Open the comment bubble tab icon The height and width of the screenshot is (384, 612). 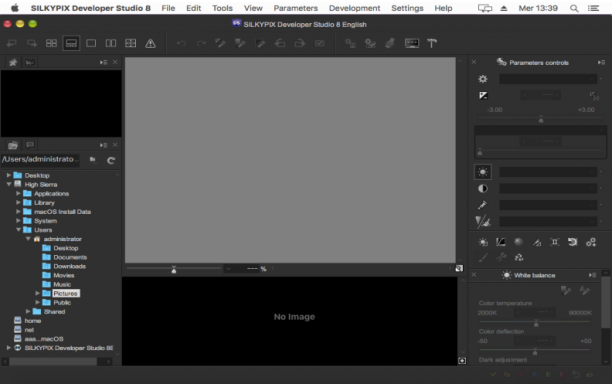click(x=30, y=145)
